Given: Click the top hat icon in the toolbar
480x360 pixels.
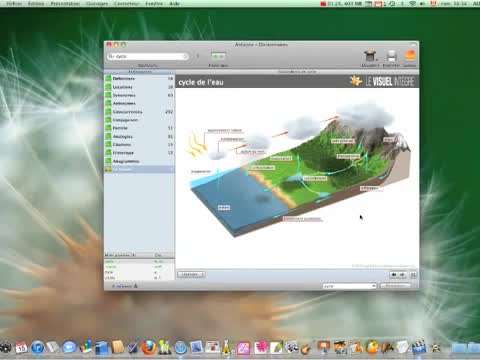Looking at the screenshot, I should tap(370, 56).
